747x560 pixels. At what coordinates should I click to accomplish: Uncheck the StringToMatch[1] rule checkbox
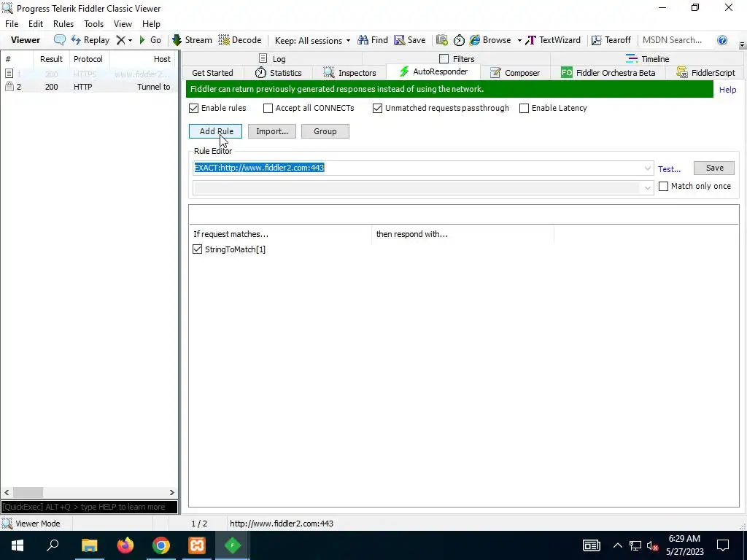197,249
